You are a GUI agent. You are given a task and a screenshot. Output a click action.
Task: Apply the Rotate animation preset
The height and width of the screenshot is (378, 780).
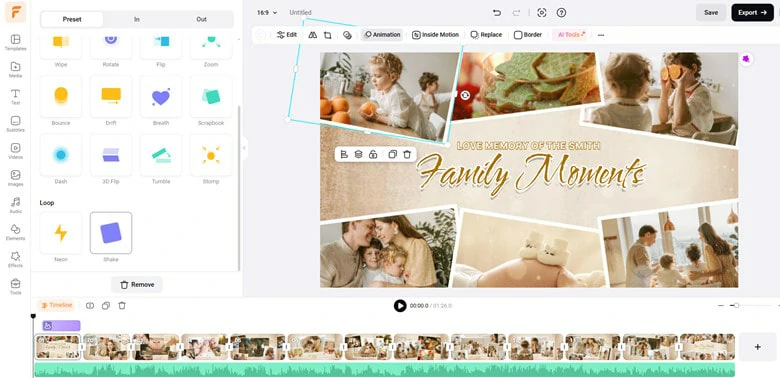click(111, 46)
